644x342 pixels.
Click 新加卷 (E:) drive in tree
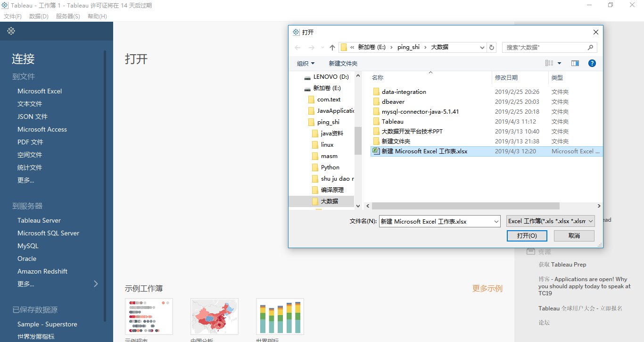click(327, 88)
